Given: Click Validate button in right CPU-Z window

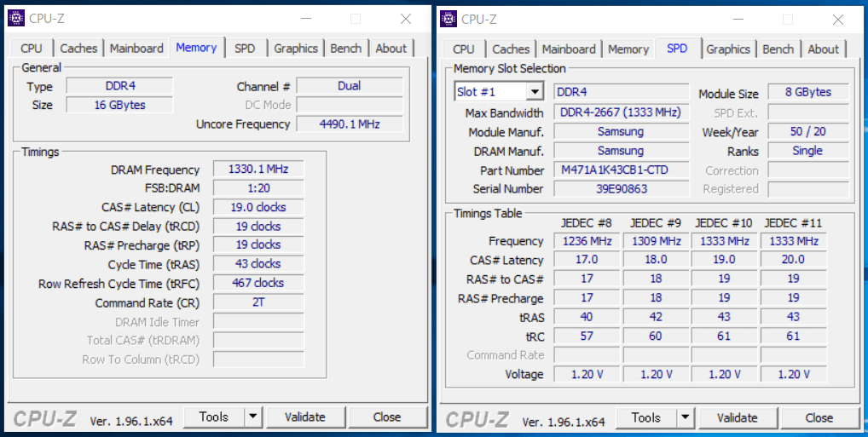Looking at the screenshot, I should 738,417.
